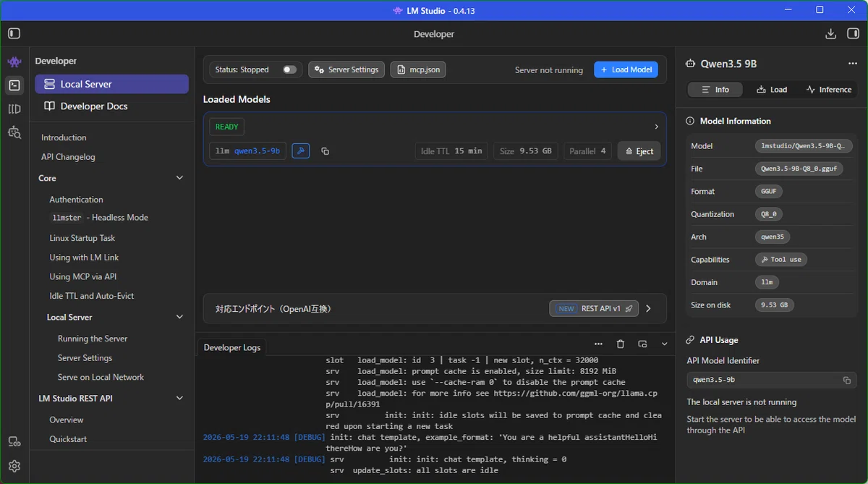Screen dimensions: 868x484
Task: Toggle the left sidebar panel icon
Action: 14,33
